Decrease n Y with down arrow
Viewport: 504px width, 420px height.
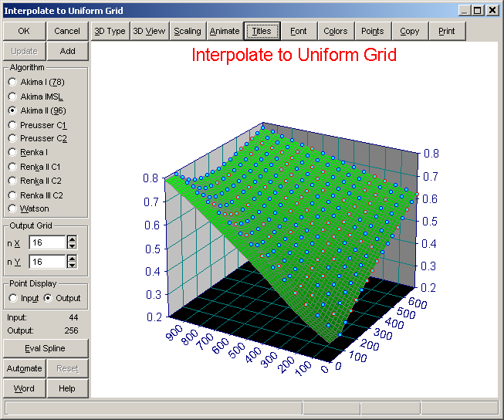72,266
